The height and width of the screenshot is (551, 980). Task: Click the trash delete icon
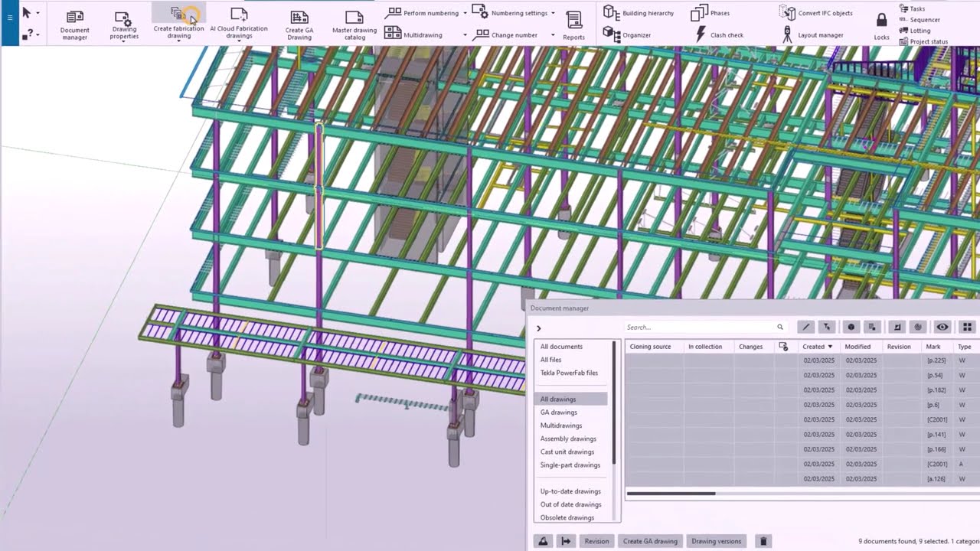763,541
